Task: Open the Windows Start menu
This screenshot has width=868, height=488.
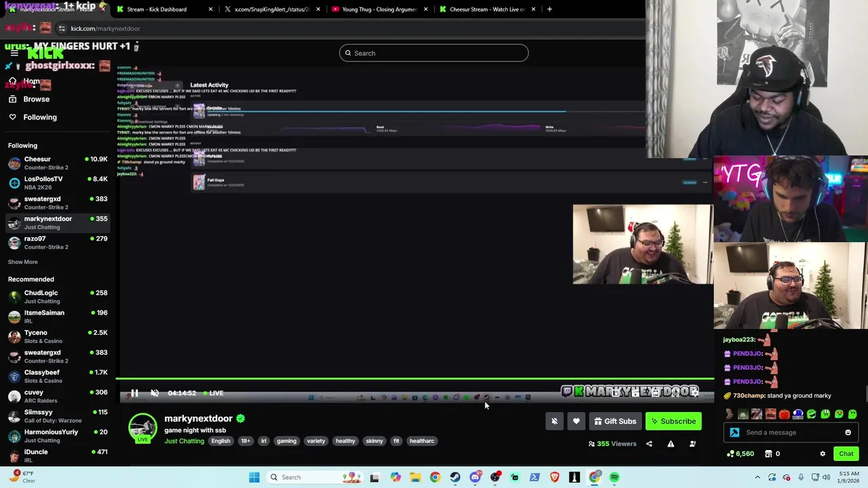Action: click(x=254, y=477)
